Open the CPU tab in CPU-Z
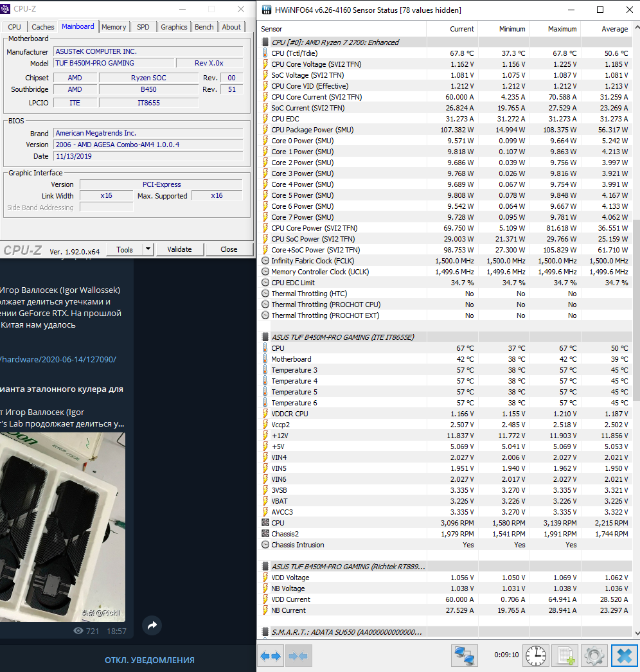 point(14,27)
